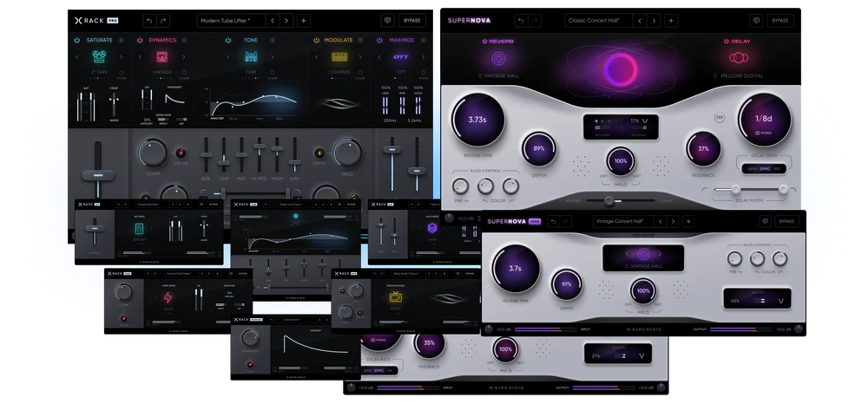The width and height of the screenshot is (868, 404).
Task: Undo in Supernova Verb window
Action: [553, 221]
